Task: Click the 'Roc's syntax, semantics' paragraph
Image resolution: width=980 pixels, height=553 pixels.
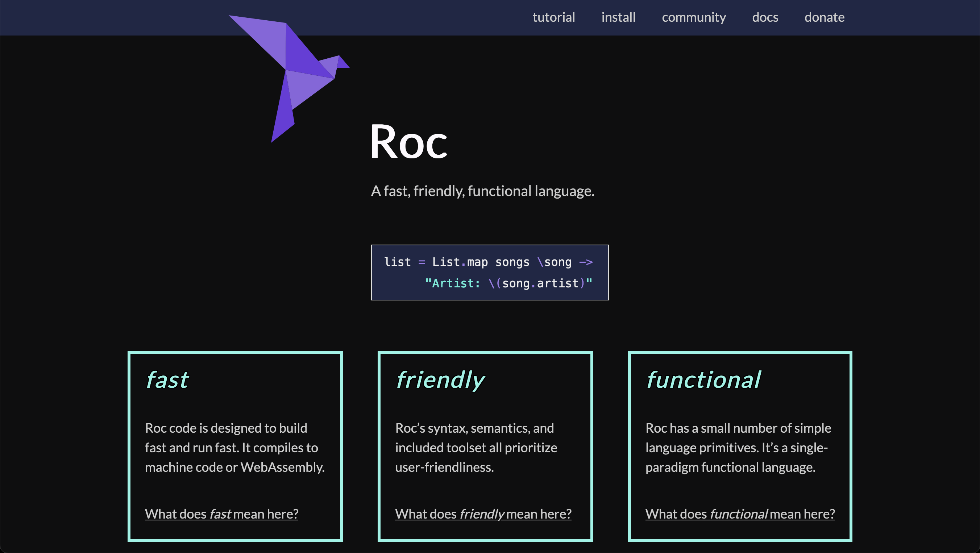Action: tap(476, 448)
